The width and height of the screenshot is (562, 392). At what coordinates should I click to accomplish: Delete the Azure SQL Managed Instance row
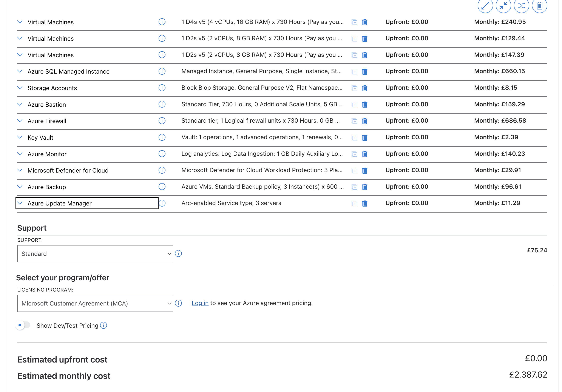click(364, 71)
